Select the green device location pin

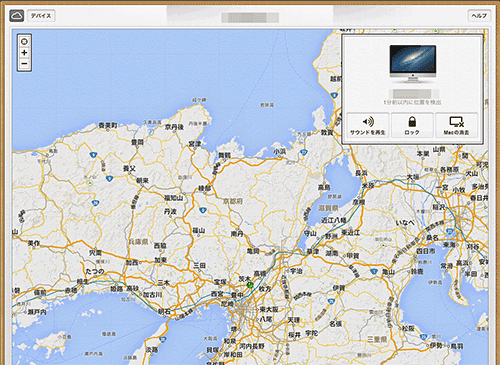click(250, 286)
